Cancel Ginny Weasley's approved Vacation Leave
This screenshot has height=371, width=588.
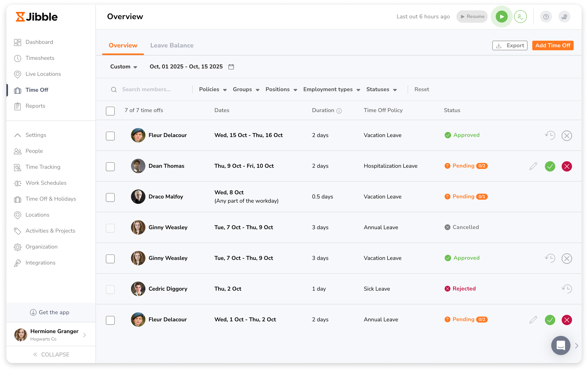coord(567,259)
